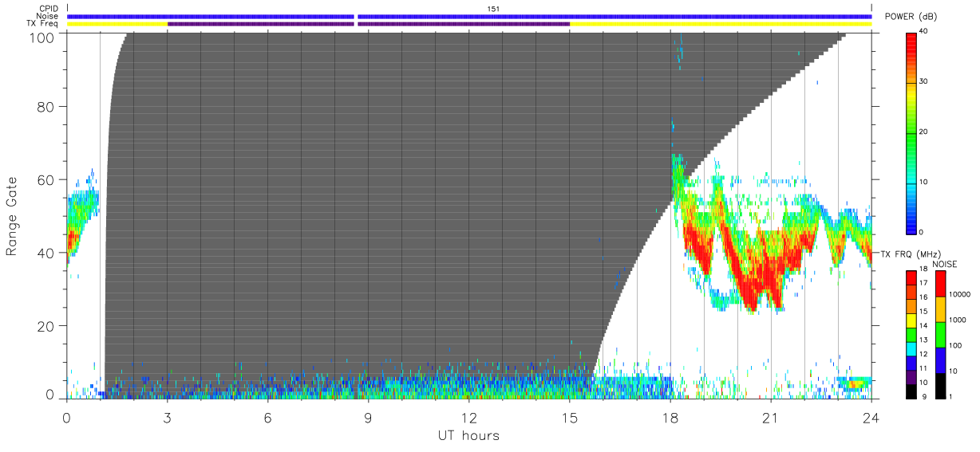Click the CPID value '151'
The height and width of the screenshot is (452, 980).
(x=493, y=9)
